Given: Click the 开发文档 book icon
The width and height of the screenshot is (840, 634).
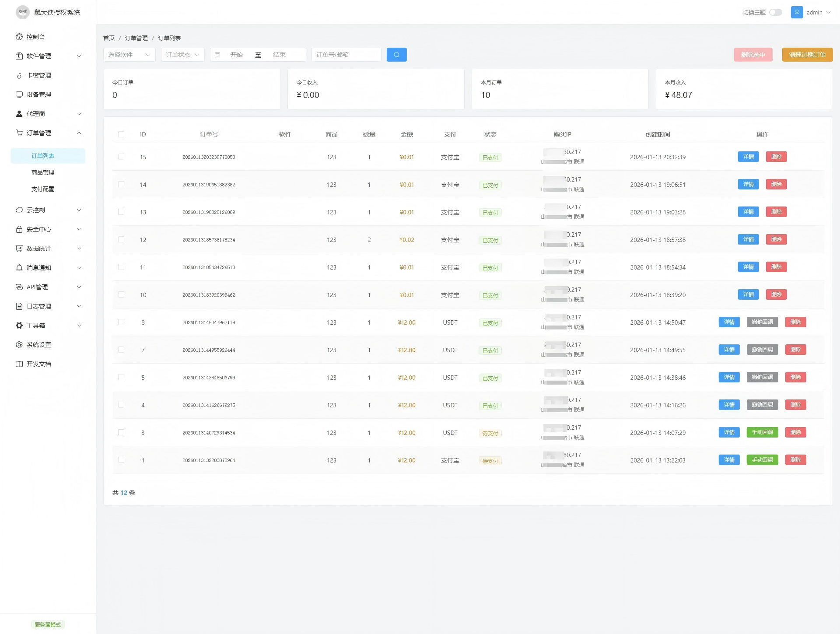Looking at the screenshot, I should pos(19,364).
